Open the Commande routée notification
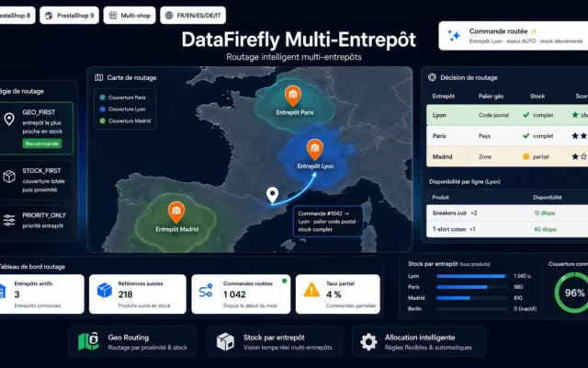 (514, 36)
